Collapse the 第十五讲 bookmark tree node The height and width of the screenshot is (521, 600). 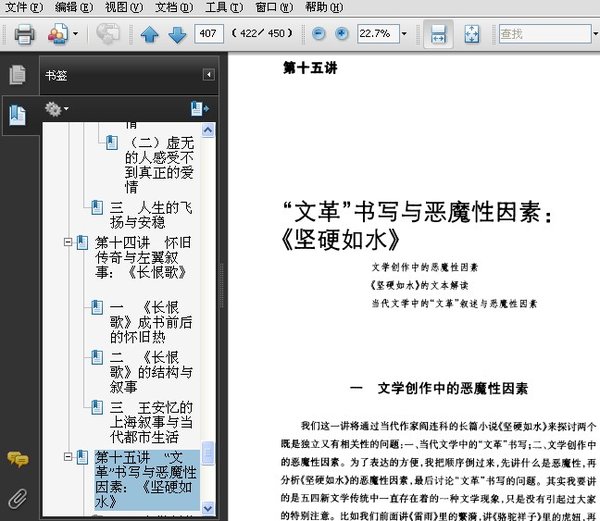(x=68, y=456)
